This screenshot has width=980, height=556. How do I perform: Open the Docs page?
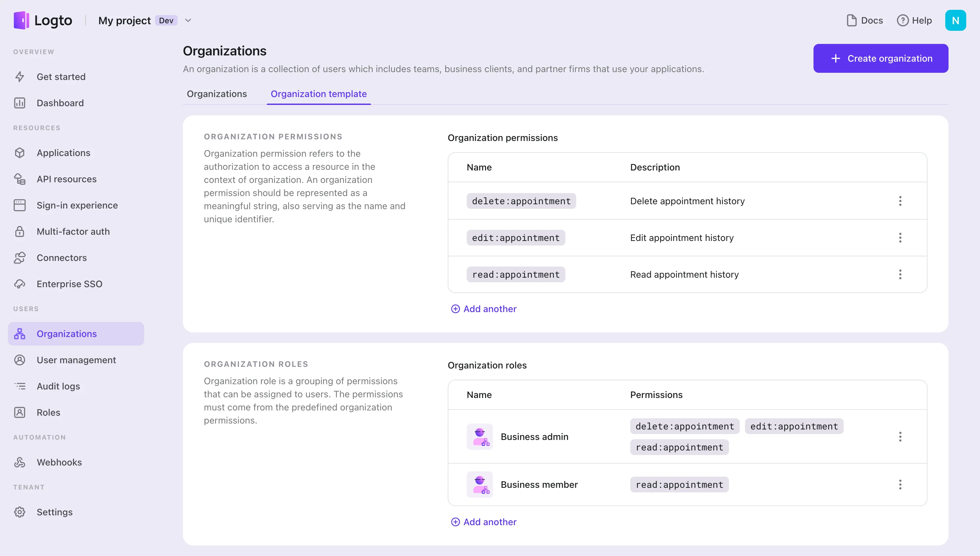pyautogui.click(x=865, y=20)
